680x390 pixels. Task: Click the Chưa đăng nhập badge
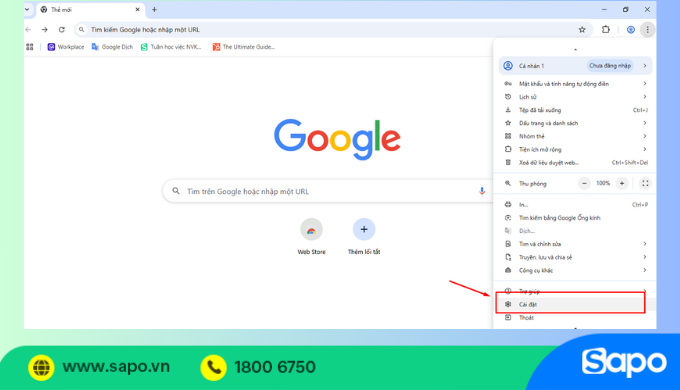[610, 66]
